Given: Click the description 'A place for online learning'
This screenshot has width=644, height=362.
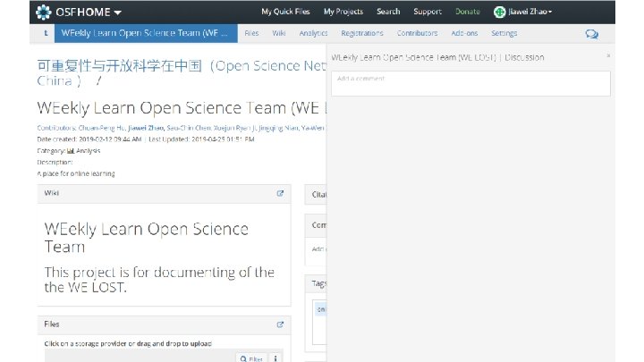Looking at the screenshot, I should (x=75, y=173).
